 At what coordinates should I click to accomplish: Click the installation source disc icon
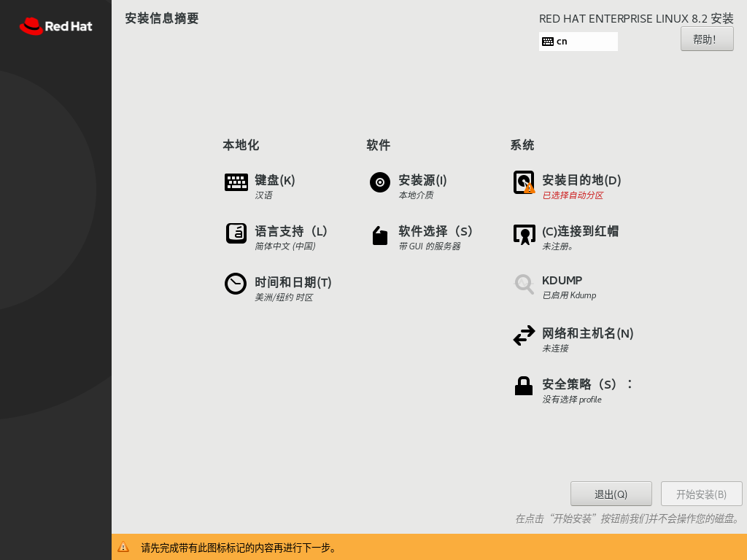pos(379,182)
